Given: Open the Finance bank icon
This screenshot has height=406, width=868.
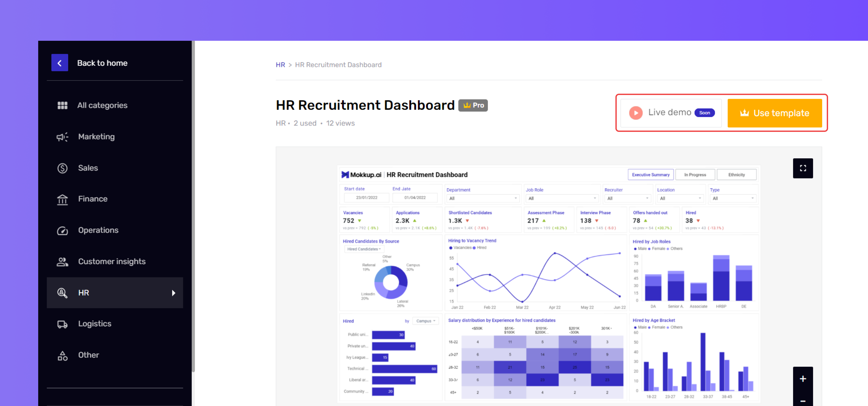Looking at the screenshot, I should pyautogui.click(x=62, y=199).
